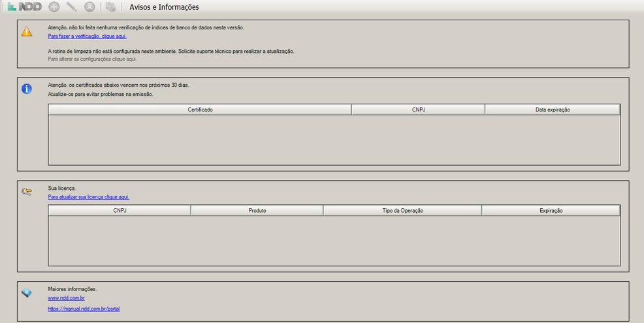Click the NDD logo in the toolbar

pos(25,7)
